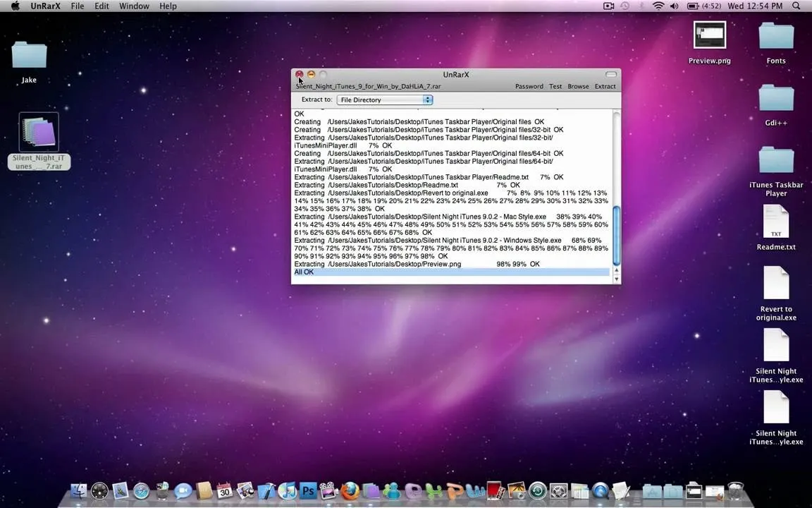This screenshot has width=812, height=508.
Task: Open Microsoft PowerPoint from the Dock
Action: 455,490
